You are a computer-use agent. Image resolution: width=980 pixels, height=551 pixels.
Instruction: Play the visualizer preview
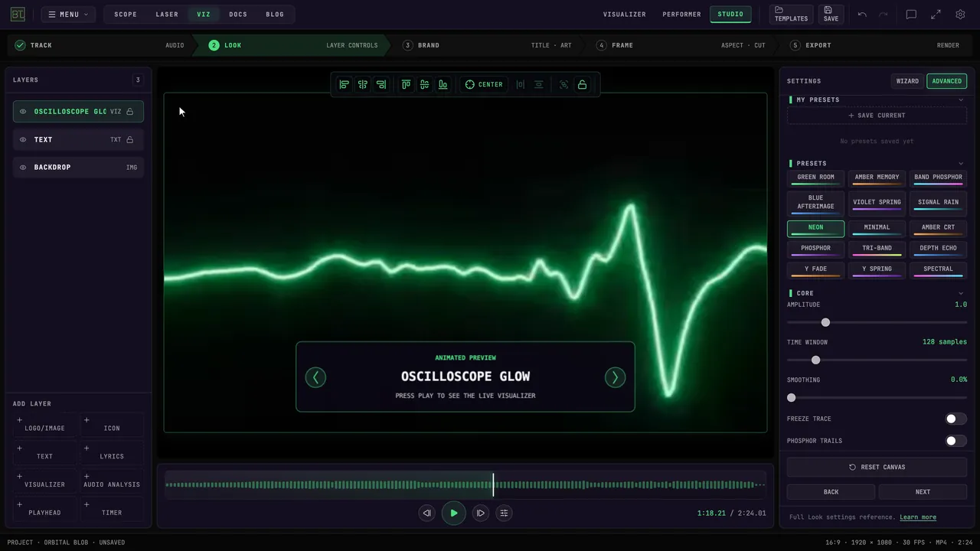pos(453,513)
